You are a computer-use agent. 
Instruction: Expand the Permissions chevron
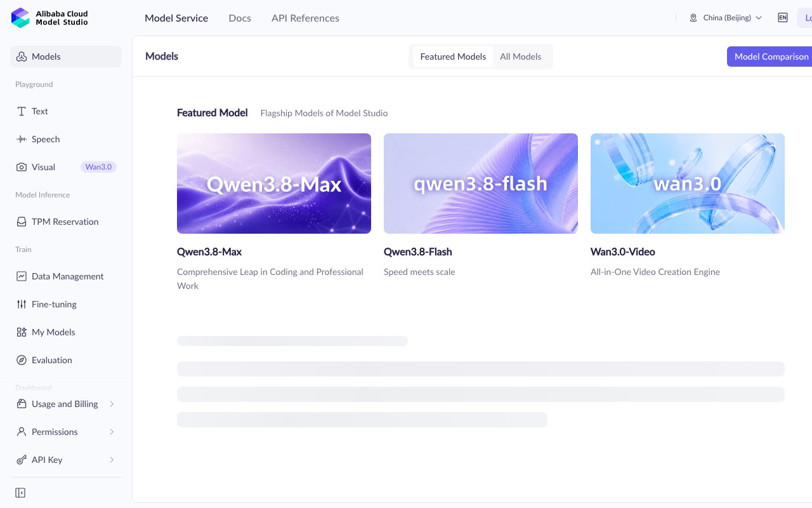point(112,432)
